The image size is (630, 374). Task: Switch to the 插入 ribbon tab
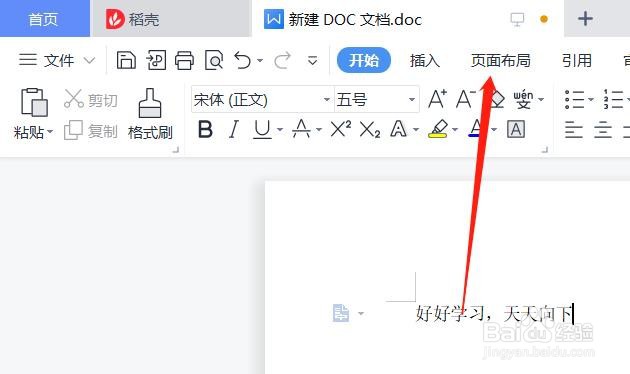(425, 61)
